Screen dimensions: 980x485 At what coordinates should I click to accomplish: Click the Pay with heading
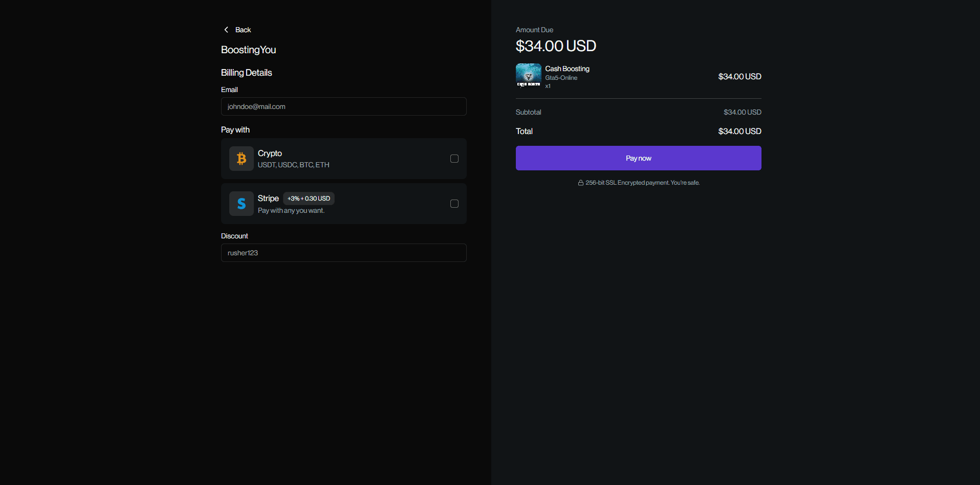pos(235,130)
